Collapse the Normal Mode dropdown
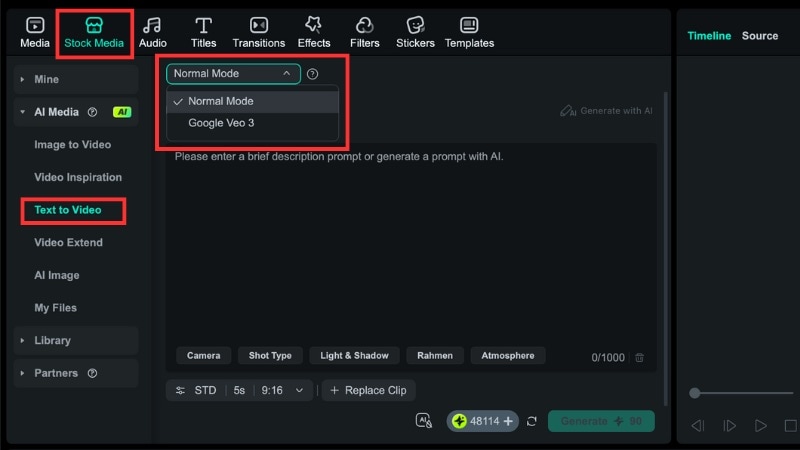This screenshot has width=800, height=450. tap(233, 73)
